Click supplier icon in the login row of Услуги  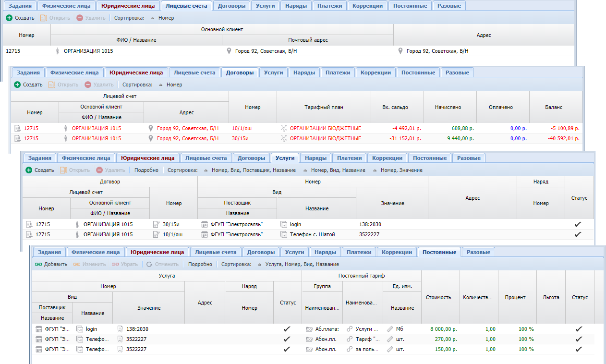pyautogui.click(x=205, y=224)
